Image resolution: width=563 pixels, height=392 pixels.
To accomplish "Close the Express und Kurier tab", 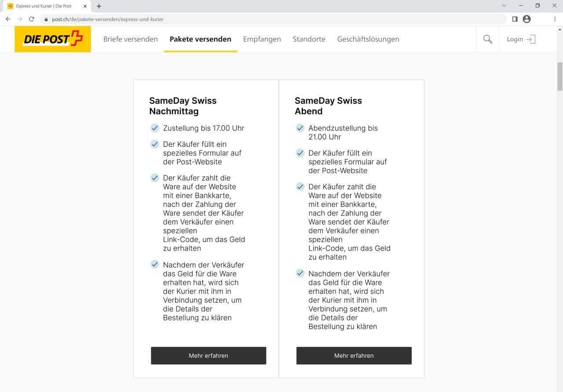I will (x=85, y=6).
